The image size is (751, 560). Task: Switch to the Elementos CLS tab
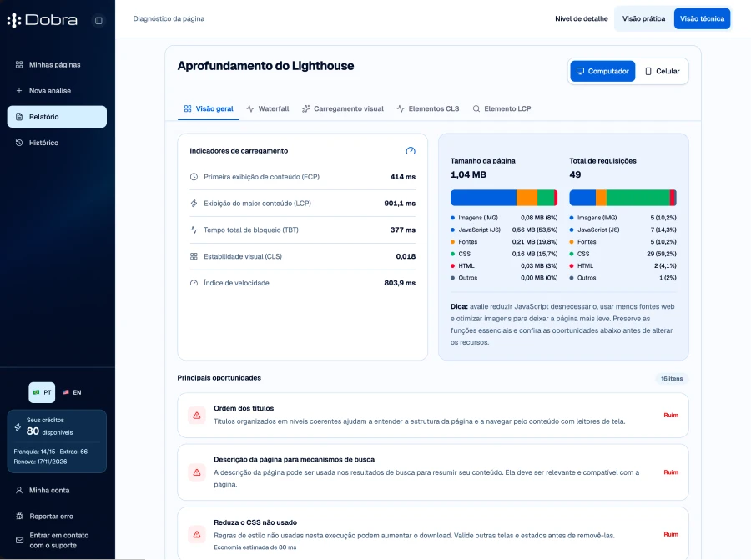(x=428, y=108)
